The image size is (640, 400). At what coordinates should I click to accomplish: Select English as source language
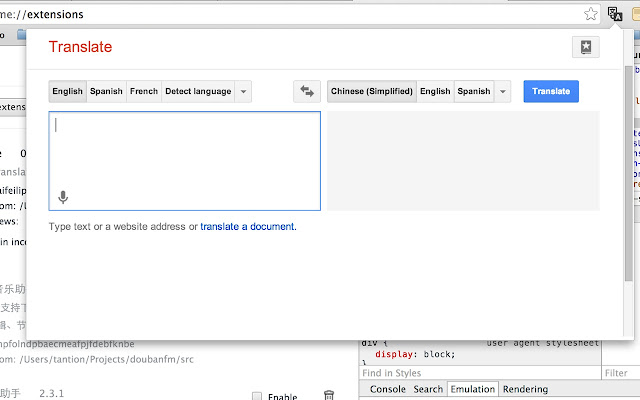pos(67,91)
